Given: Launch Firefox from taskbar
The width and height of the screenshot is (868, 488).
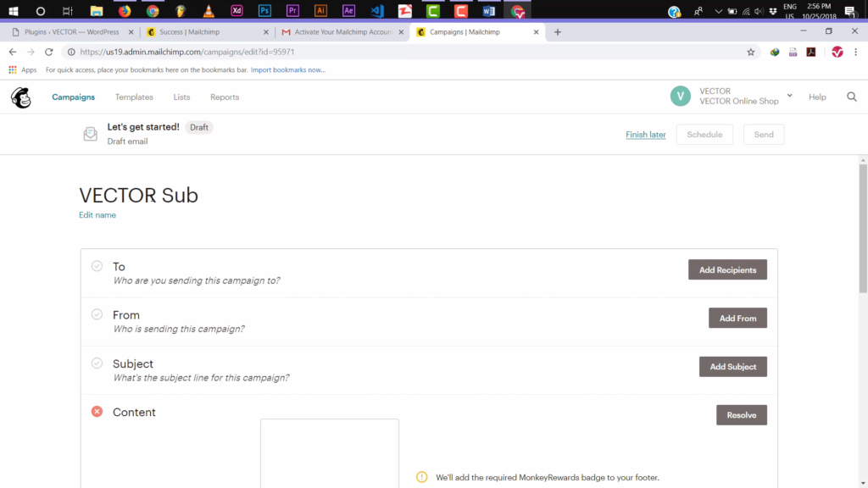Looking at the screenshot, I should (125, 11).
